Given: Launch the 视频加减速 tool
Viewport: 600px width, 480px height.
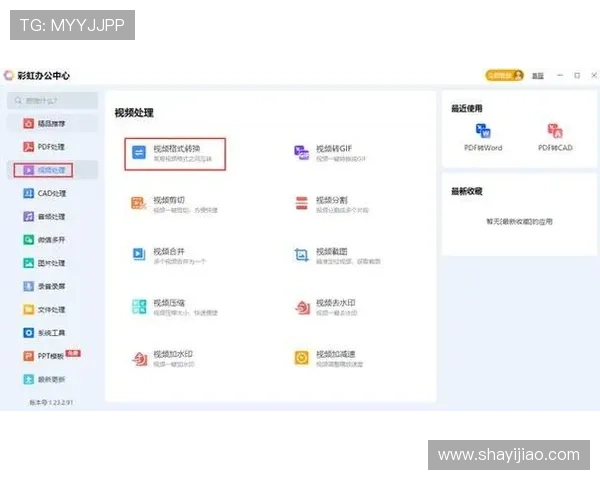Looking at the screenshot, I should [329, 358].
